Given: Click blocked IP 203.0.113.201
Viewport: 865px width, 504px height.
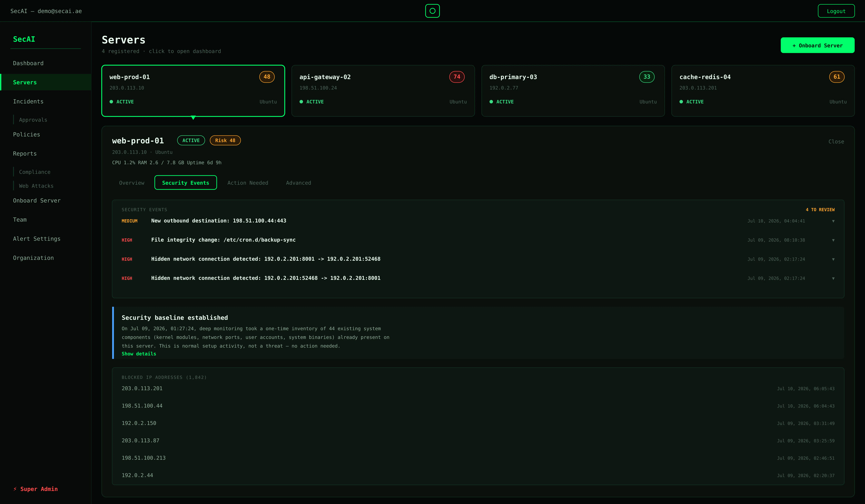Looking at the screenshot, I should tap(142, 388).
